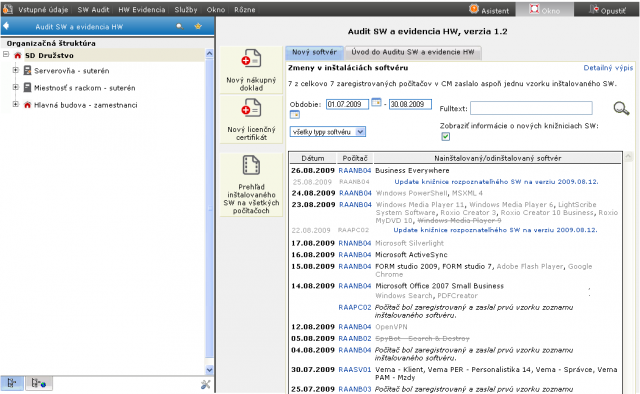Open Služby menu
The image size is (640, 394).
tap(186, 9)
